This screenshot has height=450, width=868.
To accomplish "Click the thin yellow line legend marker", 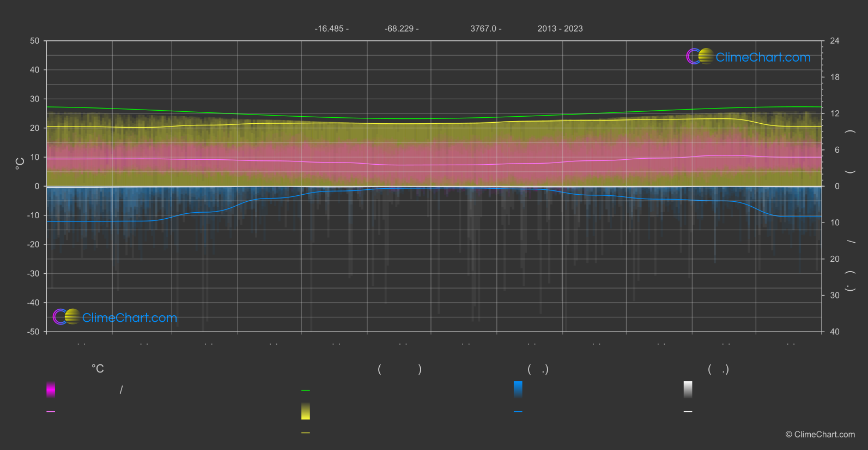I will tap(306, 433).
